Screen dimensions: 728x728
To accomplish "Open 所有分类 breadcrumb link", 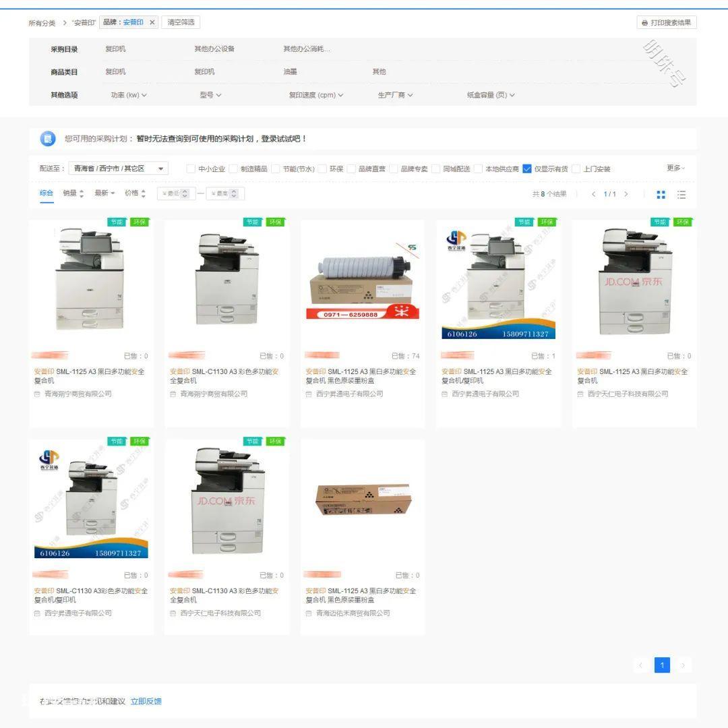I will tap(42, 23).
